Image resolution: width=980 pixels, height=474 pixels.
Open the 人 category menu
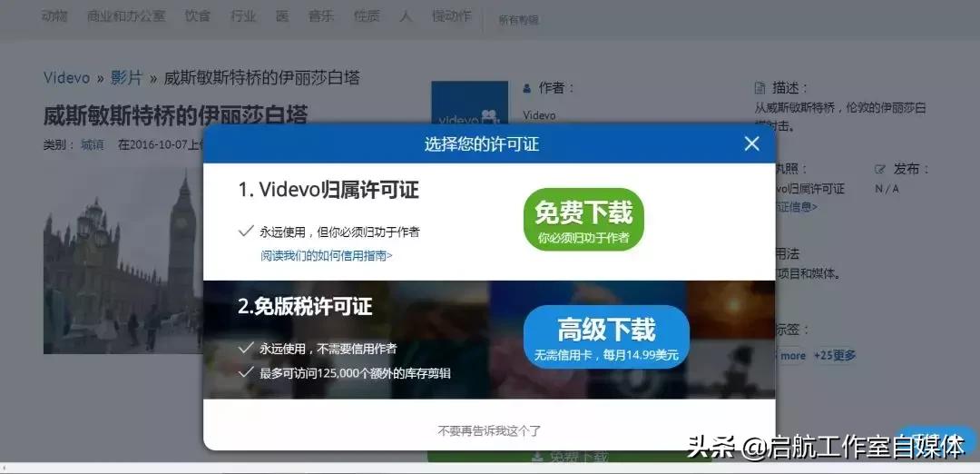(x=406, y=15)
